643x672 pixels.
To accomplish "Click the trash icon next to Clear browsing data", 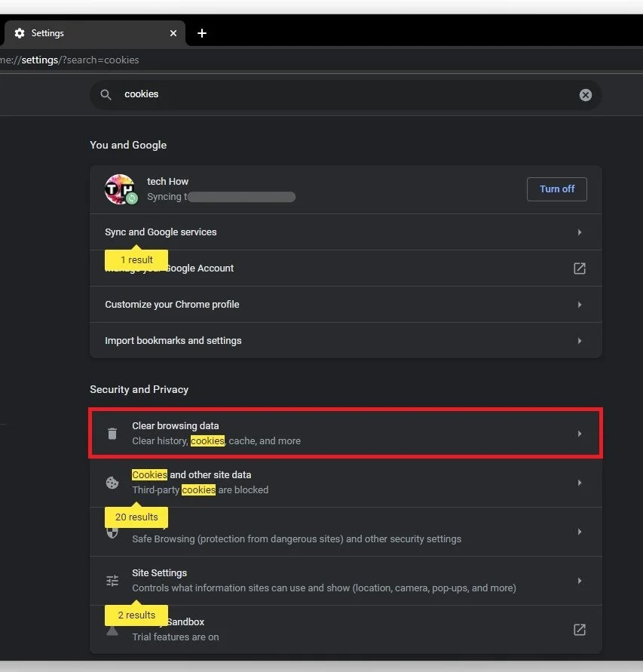I will pyautogui.click(x=112, y=433).
